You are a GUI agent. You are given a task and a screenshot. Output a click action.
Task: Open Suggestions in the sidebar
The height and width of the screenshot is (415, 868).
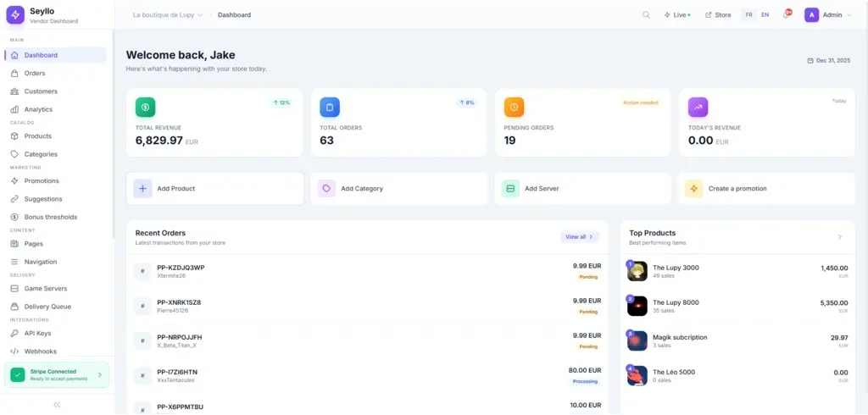click(x=55, y=199)
